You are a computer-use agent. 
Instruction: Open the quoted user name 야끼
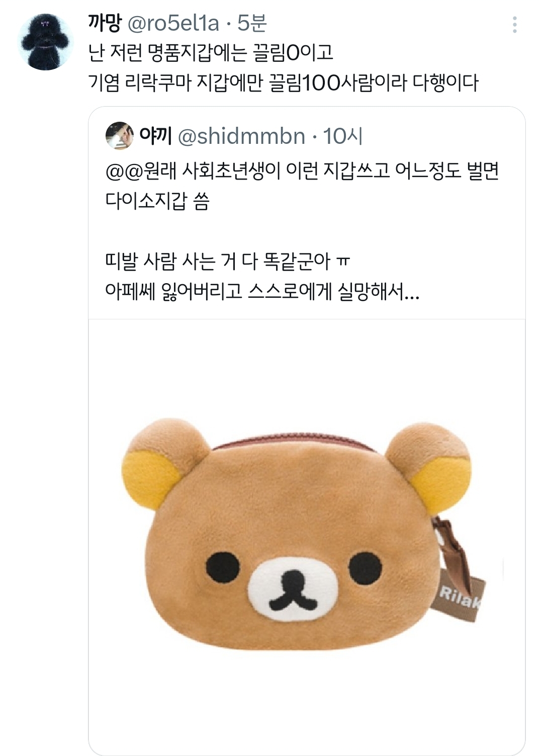click(155, 136)
